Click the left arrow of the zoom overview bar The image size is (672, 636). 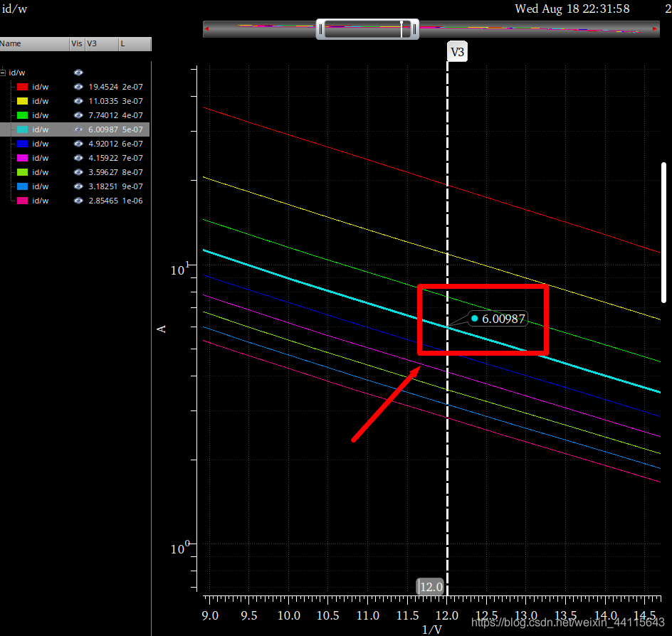[207, 29]
